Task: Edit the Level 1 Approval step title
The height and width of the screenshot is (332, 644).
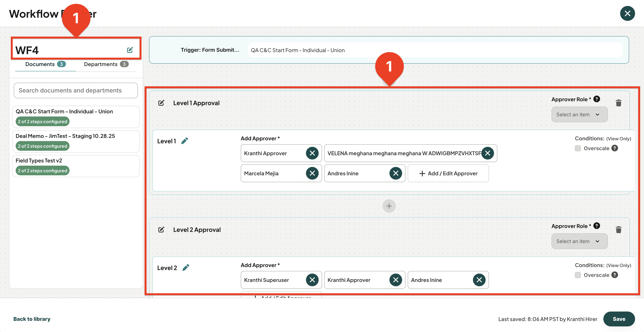Action: pyautogui.click(x=161, y=103)
